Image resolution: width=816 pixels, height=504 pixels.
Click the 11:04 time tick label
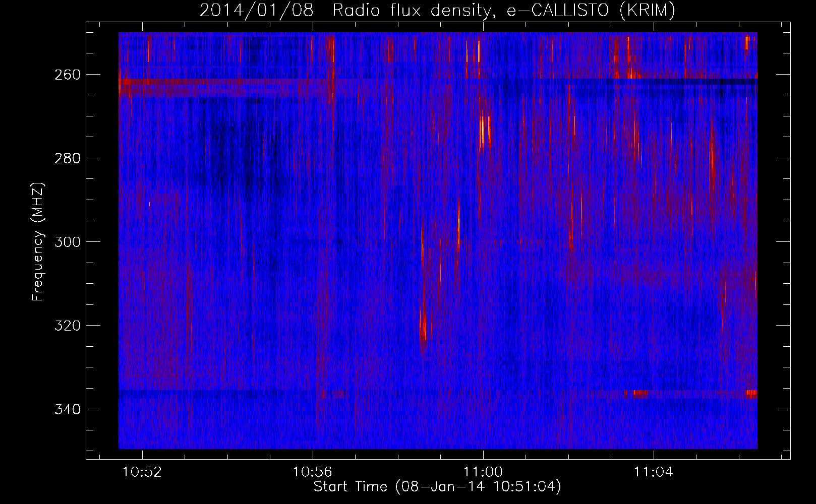(654, 472)
